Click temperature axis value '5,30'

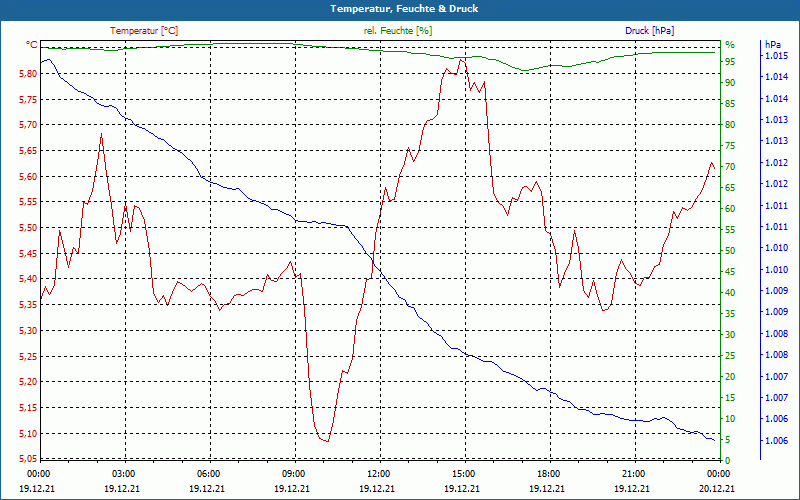click(x=28, y=331)
